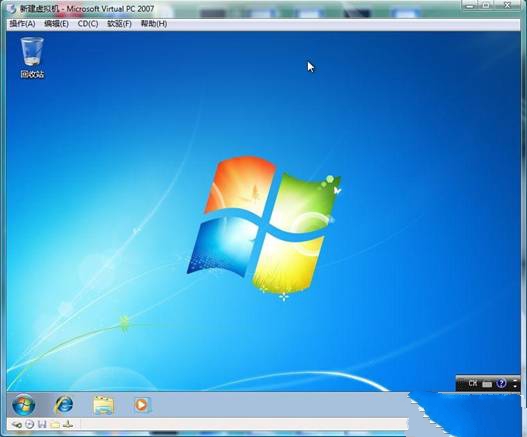The height and width of the screenshot is (437, 527).
Task: Open the 编辑(E) menu
Action: [56, 24]
